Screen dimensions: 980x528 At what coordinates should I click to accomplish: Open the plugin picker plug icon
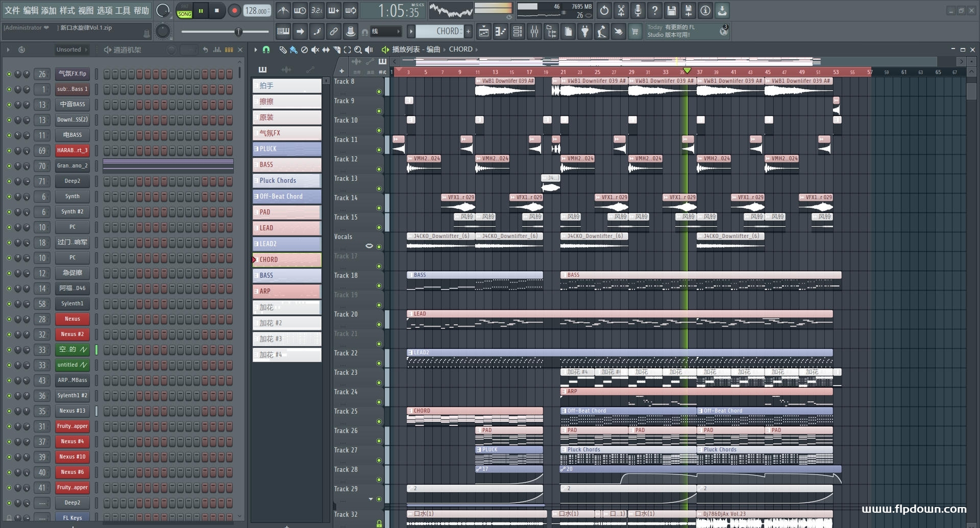585,32
